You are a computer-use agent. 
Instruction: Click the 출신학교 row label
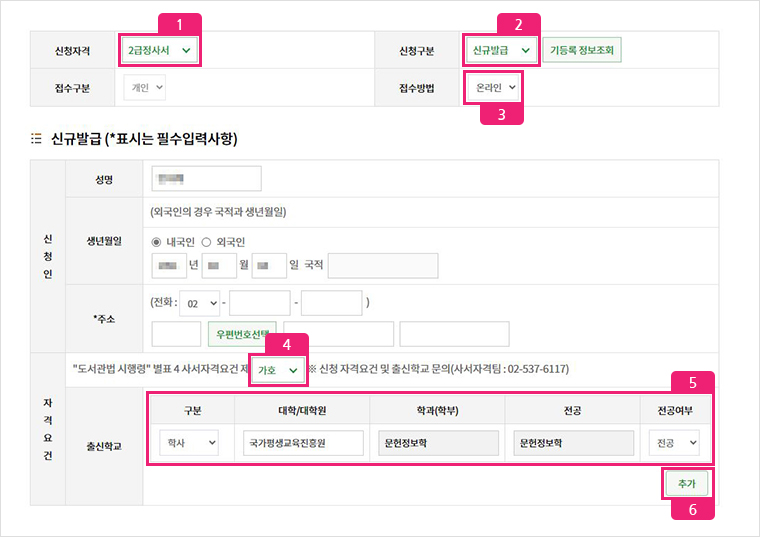coord(104,446)
